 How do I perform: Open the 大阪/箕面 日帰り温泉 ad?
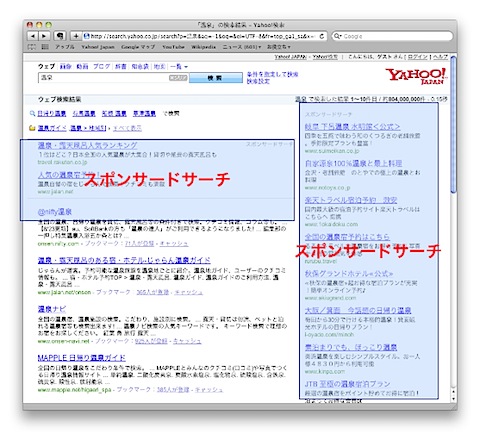point(358,310)
